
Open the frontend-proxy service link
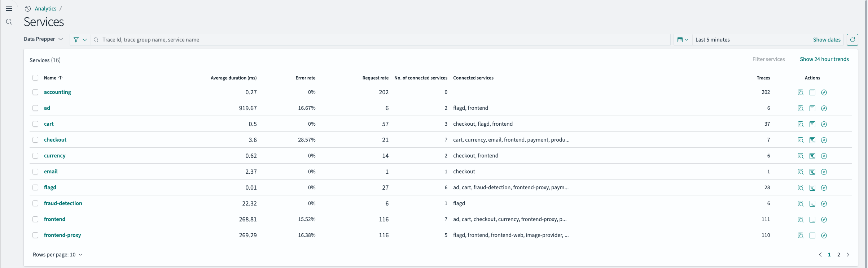click(62, 235)
